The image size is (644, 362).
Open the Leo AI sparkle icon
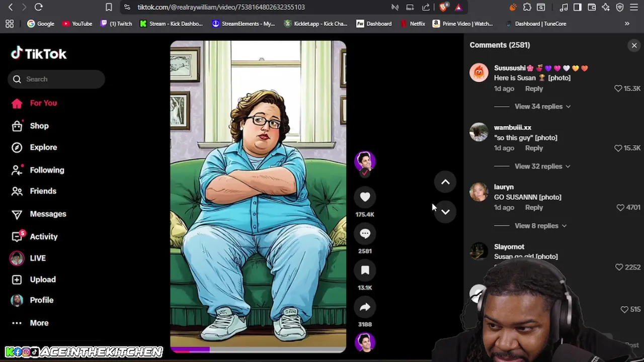(606, 7)
